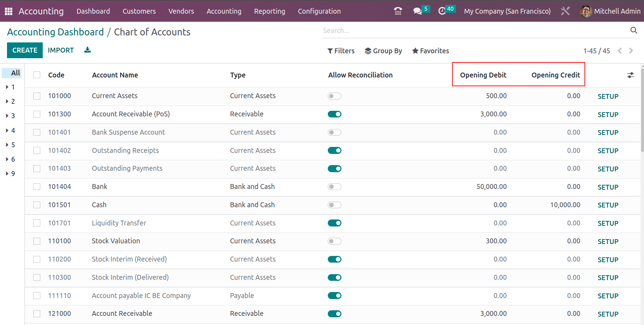
Task: Go to the previous page arrow
Action: click(x=620, y=51)
